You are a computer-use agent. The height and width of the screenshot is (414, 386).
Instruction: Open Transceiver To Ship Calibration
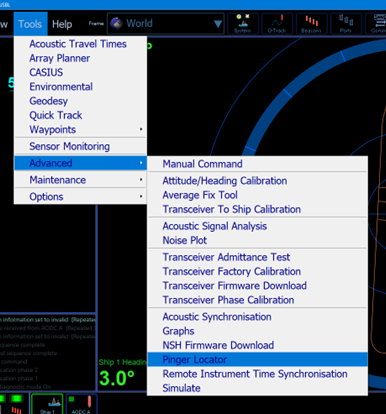click(x=257, y=209)
